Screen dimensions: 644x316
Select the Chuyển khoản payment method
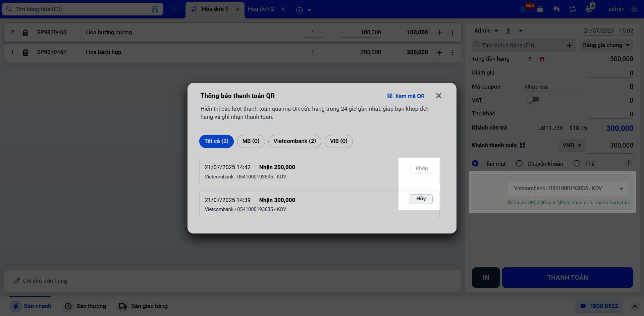click(x=519, y=163)
